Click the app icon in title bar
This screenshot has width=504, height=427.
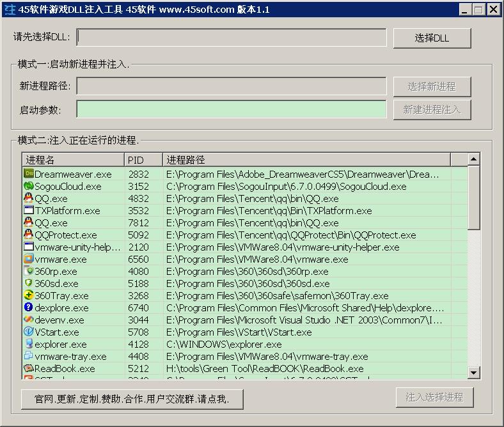point(10,10)
